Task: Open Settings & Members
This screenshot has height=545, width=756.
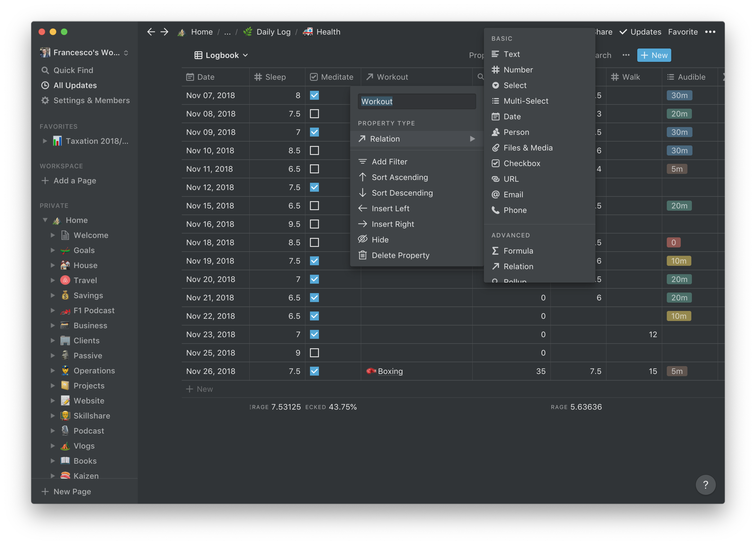Action: pos(92,100)
